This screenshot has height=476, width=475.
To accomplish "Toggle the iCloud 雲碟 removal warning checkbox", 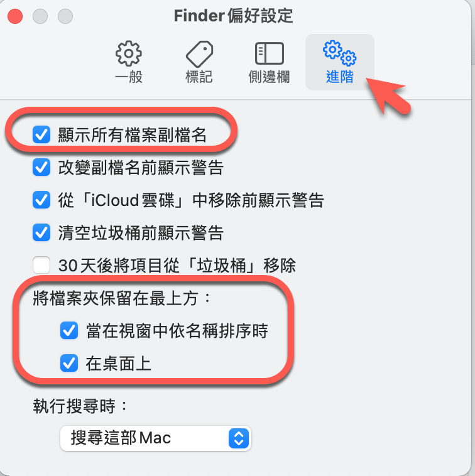I will click(41, 200).
